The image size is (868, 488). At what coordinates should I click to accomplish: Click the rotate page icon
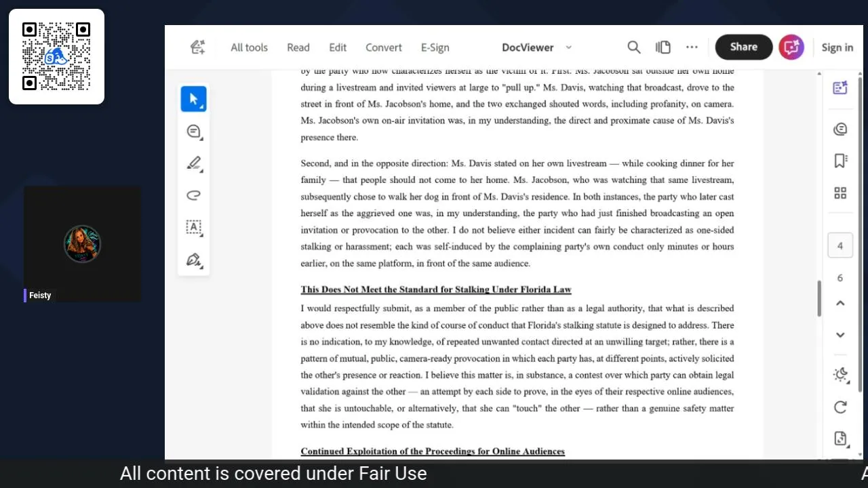[x=840, y=407]
